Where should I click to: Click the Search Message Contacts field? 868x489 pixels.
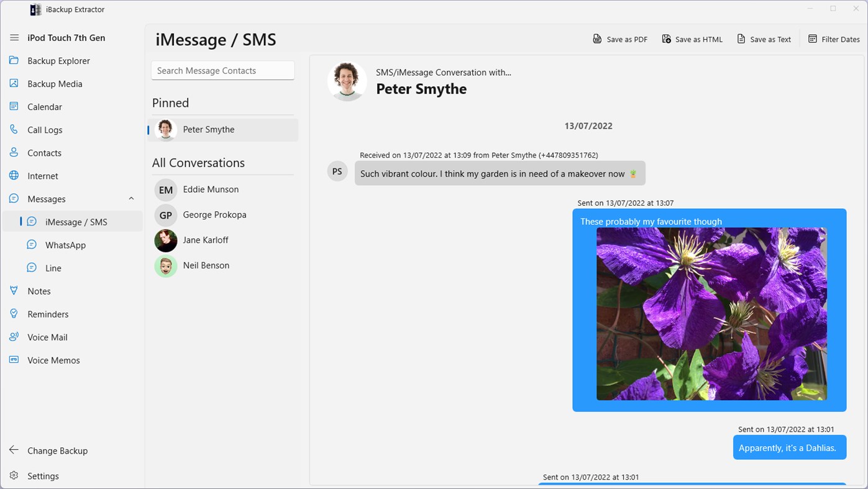[222, 70]
